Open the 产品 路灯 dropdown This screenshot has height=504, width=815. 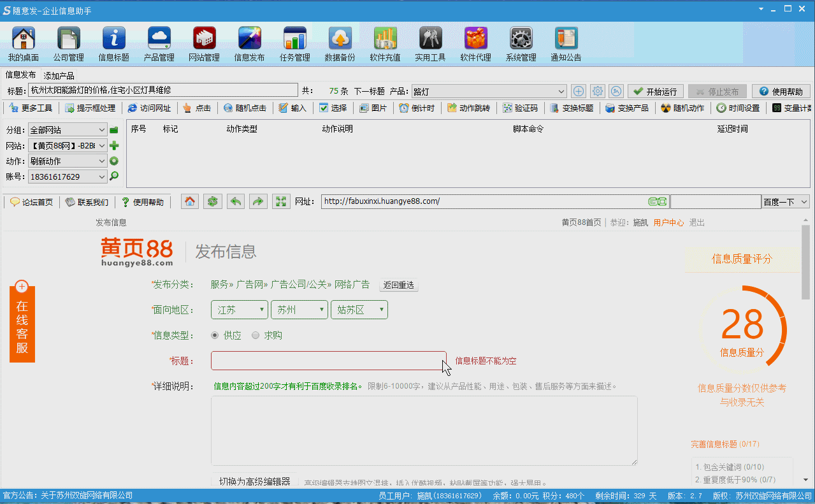[x=489, y=92]
